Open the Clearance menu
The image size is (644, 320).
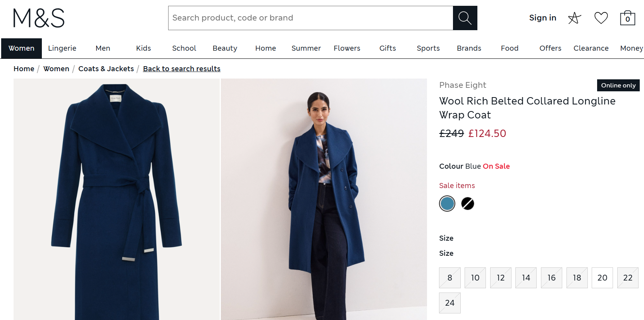click(591, 48)
